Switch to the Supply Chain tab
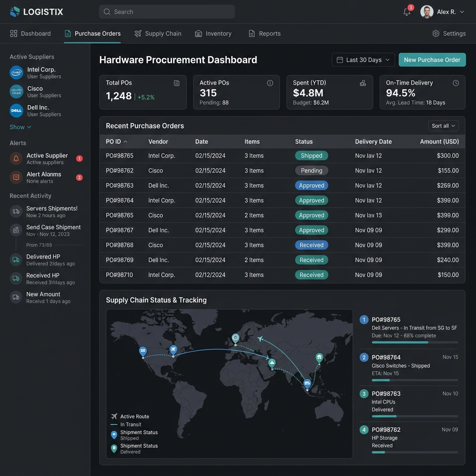Image resolution: width=476 pixels, height=476 pixels. click(158, 33)
